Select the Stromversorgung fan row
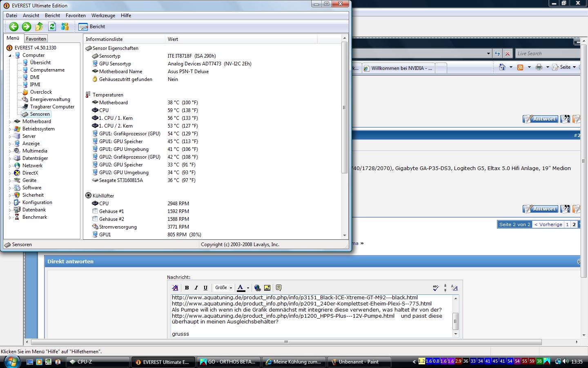This screenshot has width=588, height=368. (x=212, y=227)
